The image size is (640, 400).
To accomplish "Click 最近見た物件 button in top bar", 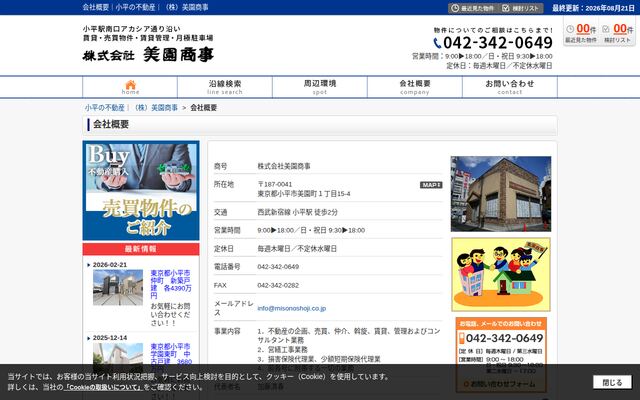I will point(473,8).
